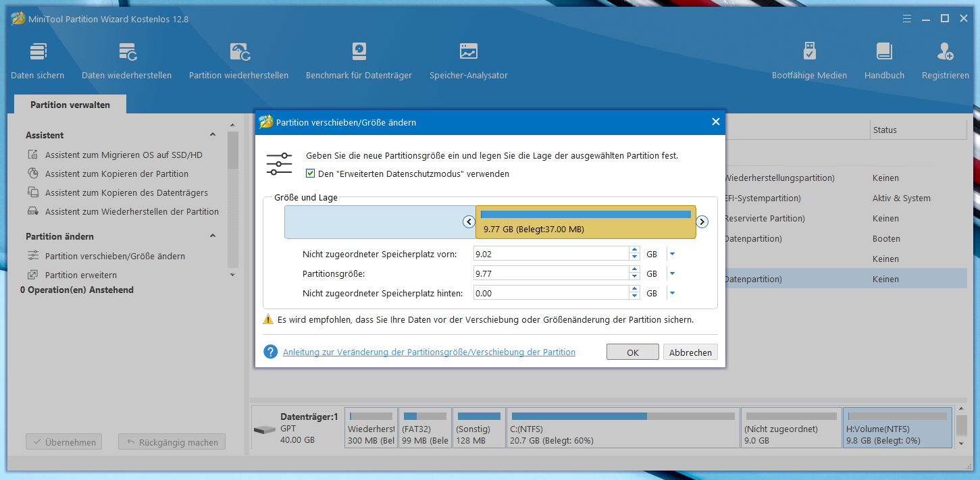Select Partition verschieben/Größe ändern in sidebar
This screenshot has height=480, width=980.
click(x=115, y=257)
